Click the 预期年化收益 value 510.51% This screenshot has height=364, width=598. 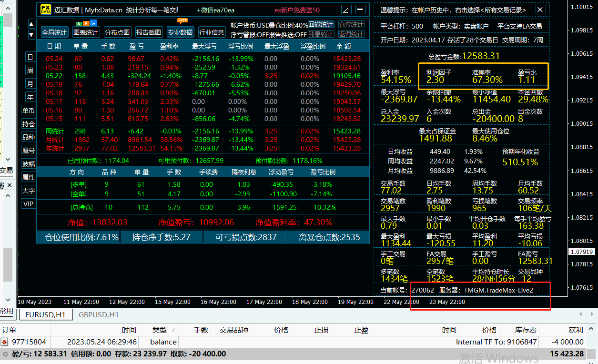(520, 162)
